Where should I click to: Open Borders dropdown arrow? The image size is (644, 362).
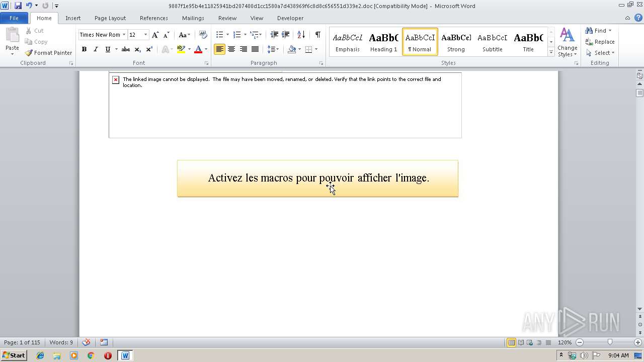[x=316, y=49]
